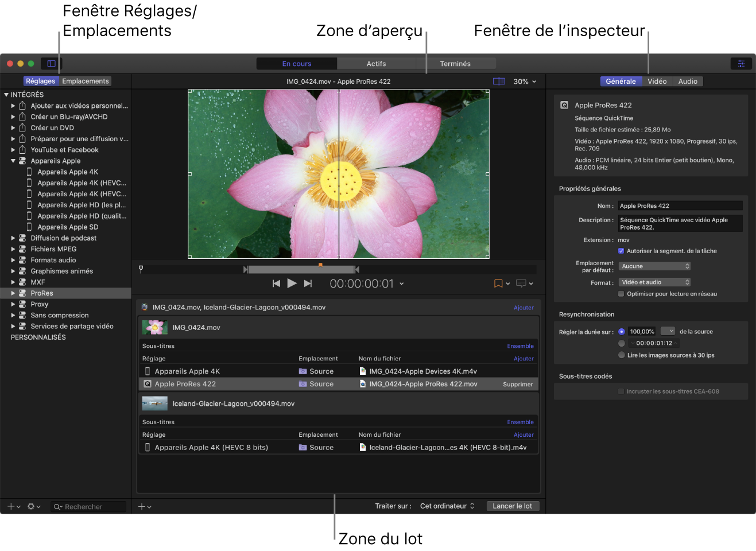756x551 pixels.
Task: Click the Appareils Apple SD device icon
Action: pos(29,227)
